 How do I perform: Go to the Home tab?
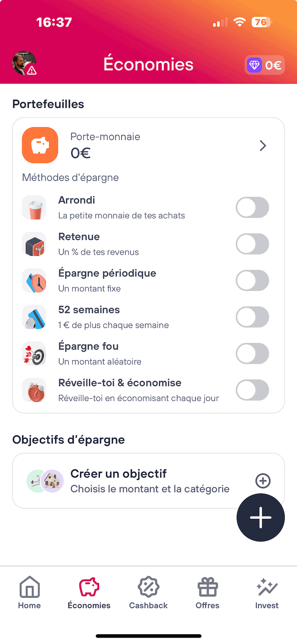[29, 593]
